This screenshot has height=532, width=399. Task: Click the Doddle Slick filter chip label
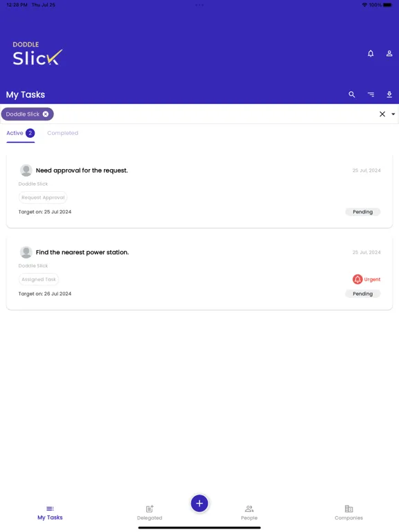tap(22, 114)
